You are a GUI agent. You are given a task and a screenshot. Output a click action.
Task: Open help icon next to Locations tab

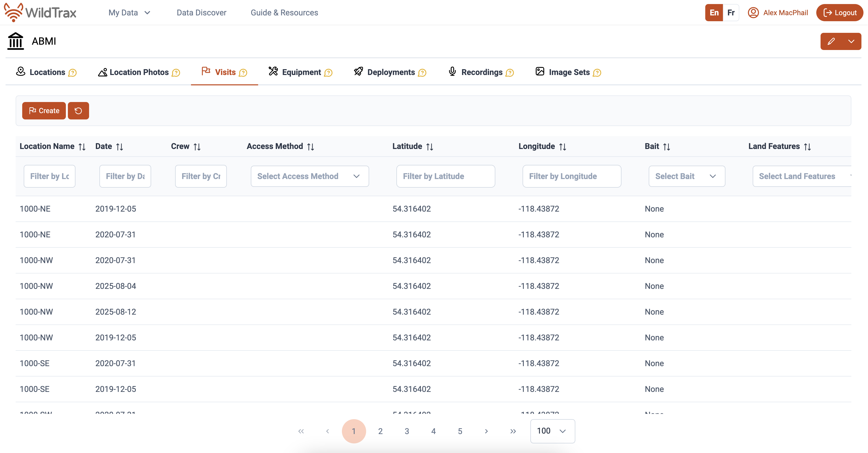point(72,72)
